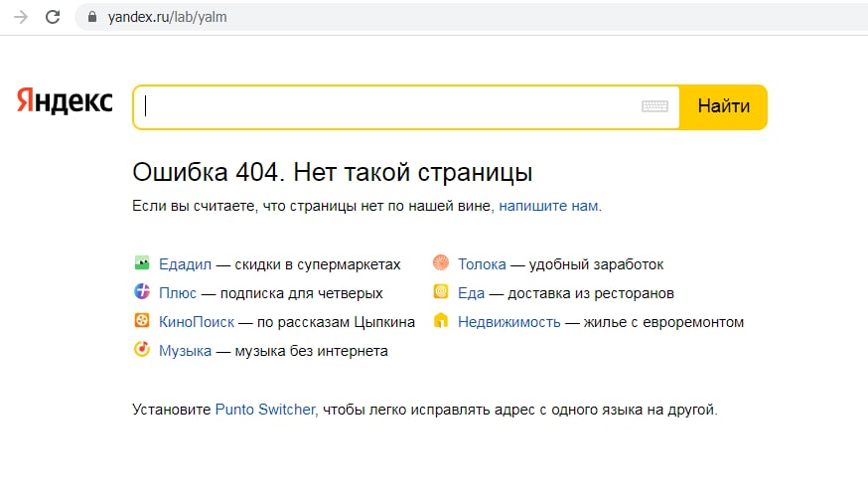The image size is (868, 502).
Task: Click the Яндекс logo
Action: click(x=65, y=100)
